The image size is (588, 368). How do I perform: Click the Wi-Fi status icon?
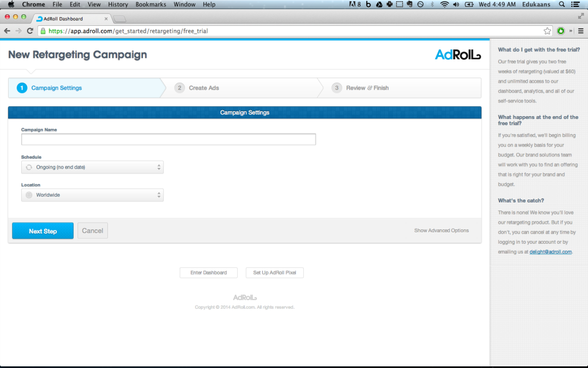pos(444,5)
